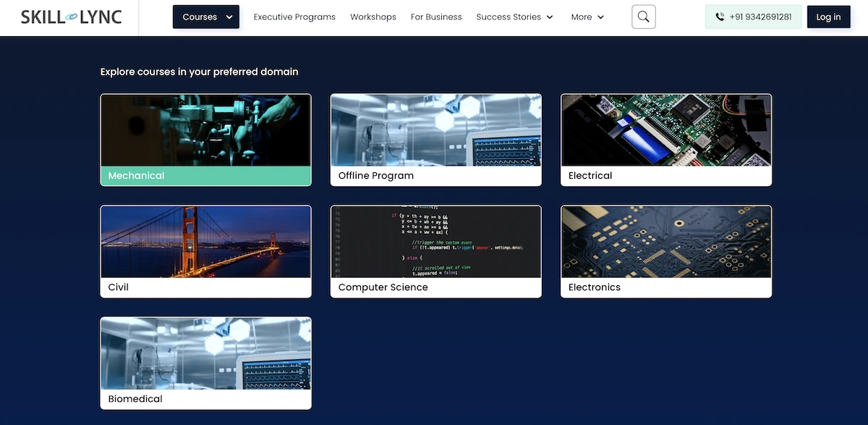The height and width of the screenshot is (425, 868).
Task: Select the Electronics PCB card
Action: click(666, 251)
